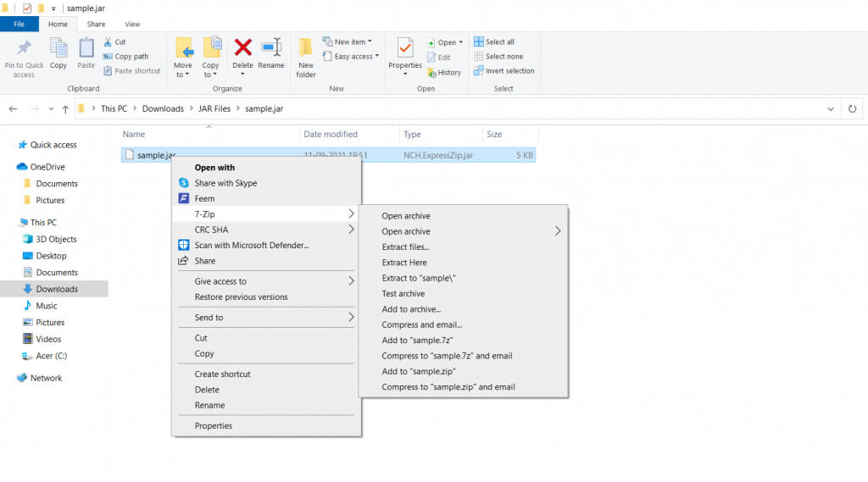Click the Properties checkmark icon
This screenshot has height=482, width=868.
click(405, 48)
